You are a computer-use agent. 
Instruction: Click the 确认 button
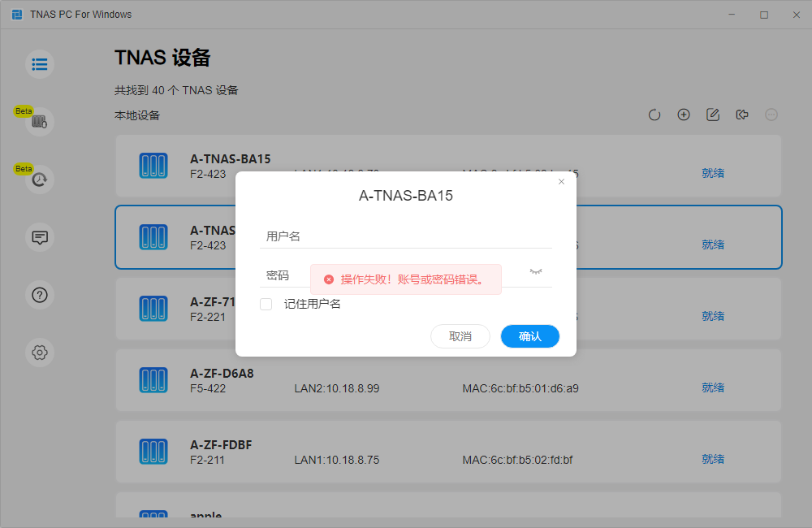(530, 336)
